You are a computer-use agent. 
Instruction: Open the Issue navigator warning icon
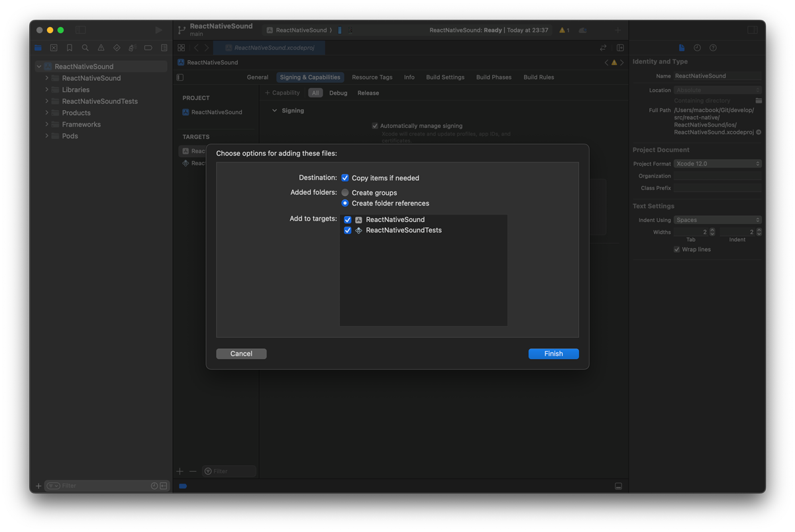[x=101, y=48]
